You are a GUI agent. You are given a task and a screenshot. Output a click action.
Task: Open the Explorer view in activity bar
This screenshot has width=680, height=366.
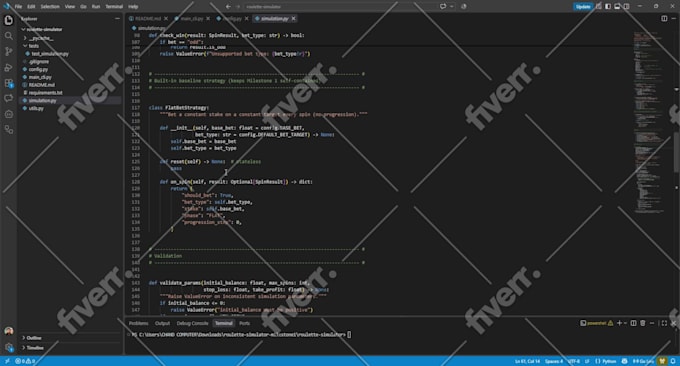9,20
